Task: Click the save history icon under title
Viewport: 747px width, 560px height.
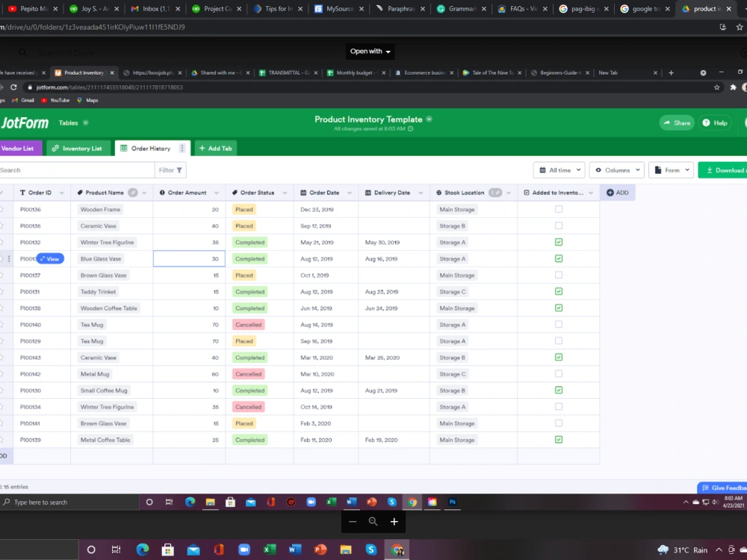Action: tap(411, 128)
